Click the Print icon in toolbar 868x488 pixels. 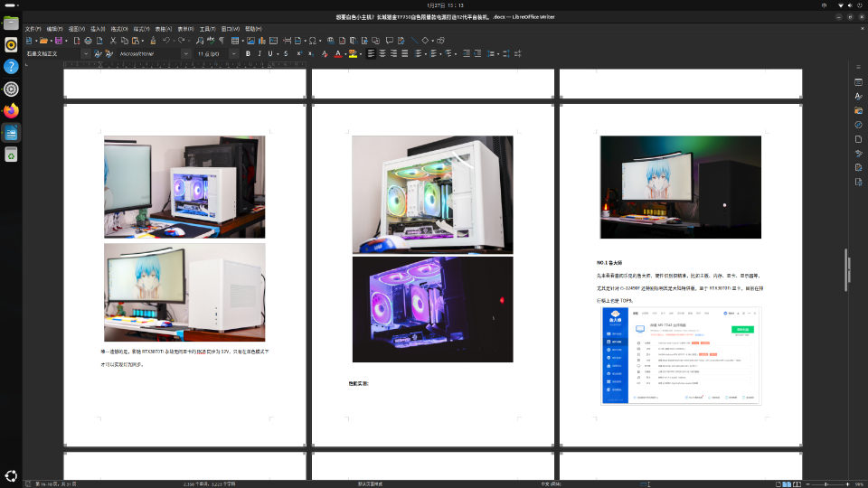(86, 41)
